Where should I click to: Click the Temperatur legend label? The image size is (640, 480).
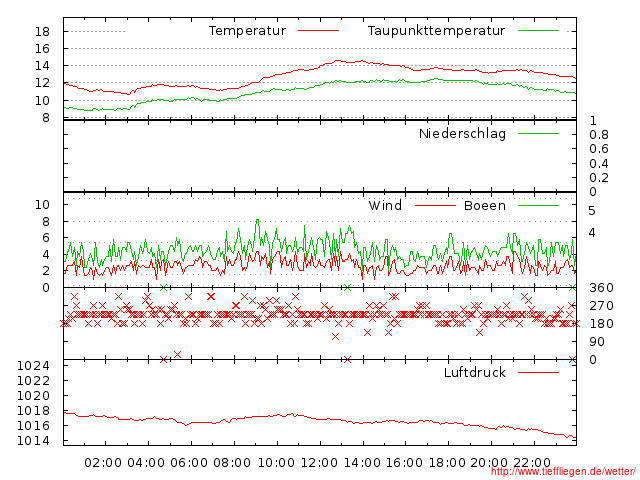(247, 31)
